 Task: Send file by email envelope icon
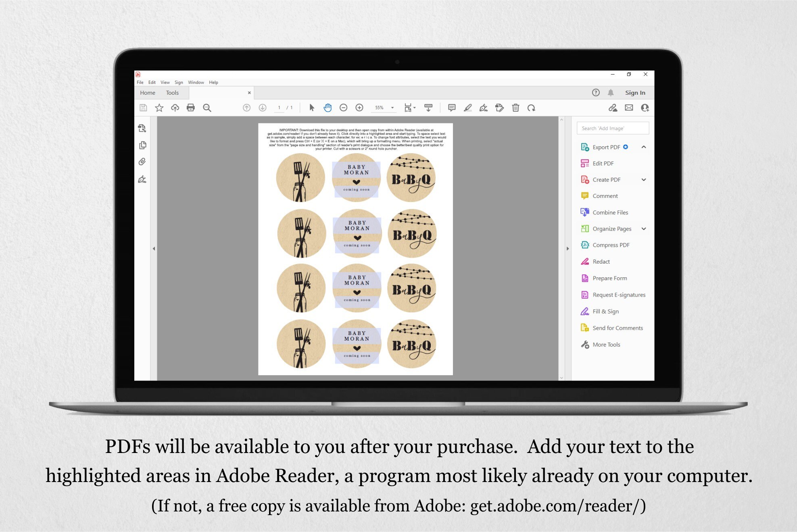point(629,108)
